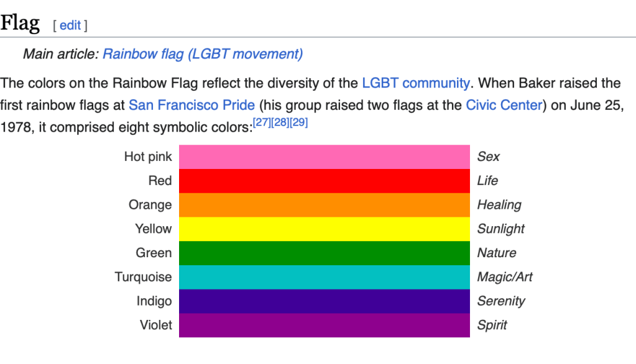Screen dimensions: 636x364
Task: Follow the LGBT community link
Action: pos(415,83)
